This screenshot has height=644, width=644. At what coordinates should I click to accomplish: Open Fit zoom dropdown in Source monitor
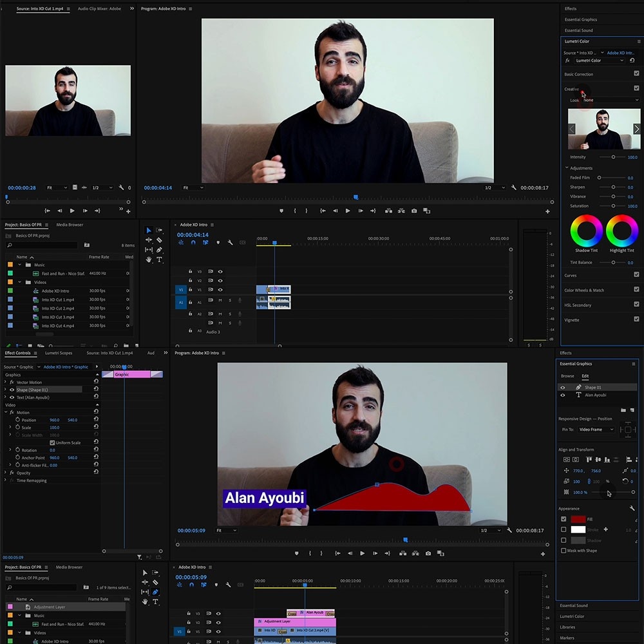[57, 187]
